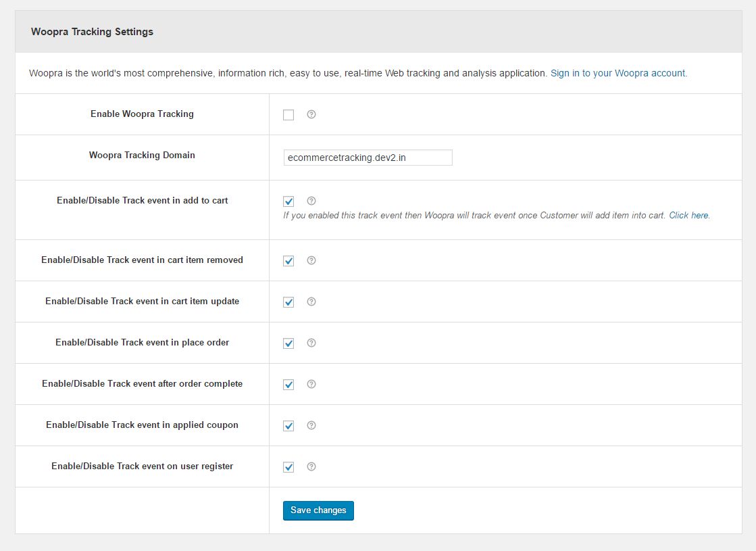This screenshot has height=551, width=756.
Task: Click help icon for user register event
Action: coord(311,466)
